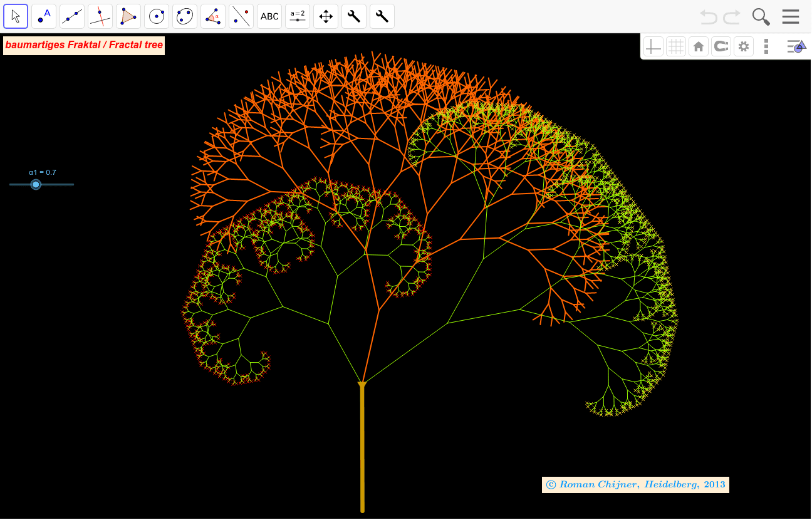Redo the last undone action

[x=732, y=16]
